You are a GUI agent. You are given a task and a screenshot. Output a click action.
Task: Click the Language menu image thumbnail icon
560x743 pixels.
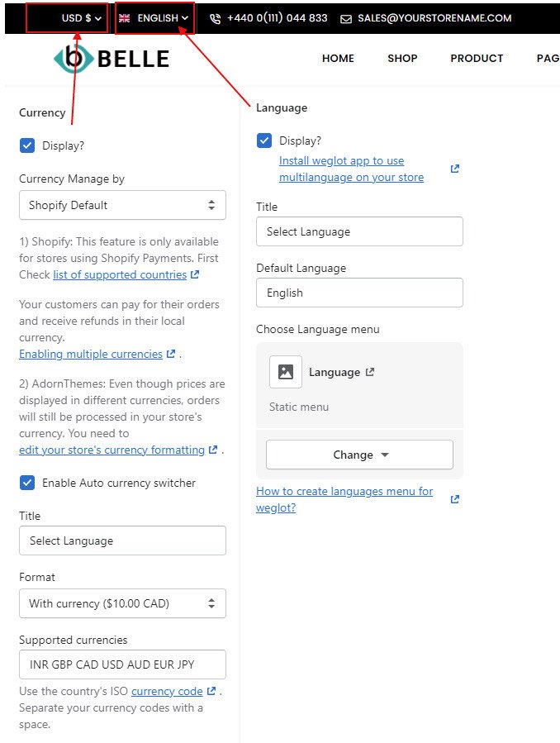tap(286, 372)
